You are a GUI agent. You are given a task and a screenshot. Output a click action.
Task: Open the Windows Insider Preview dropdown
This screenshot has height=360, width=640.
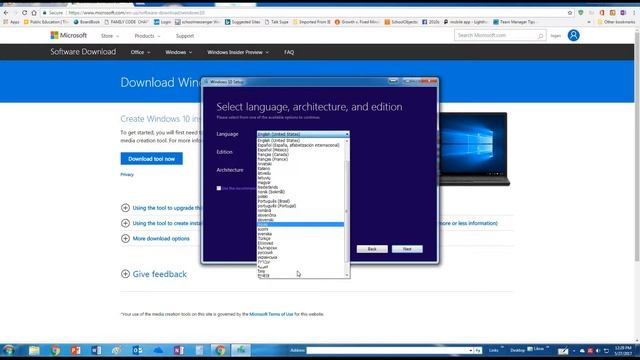pos(238,52)
